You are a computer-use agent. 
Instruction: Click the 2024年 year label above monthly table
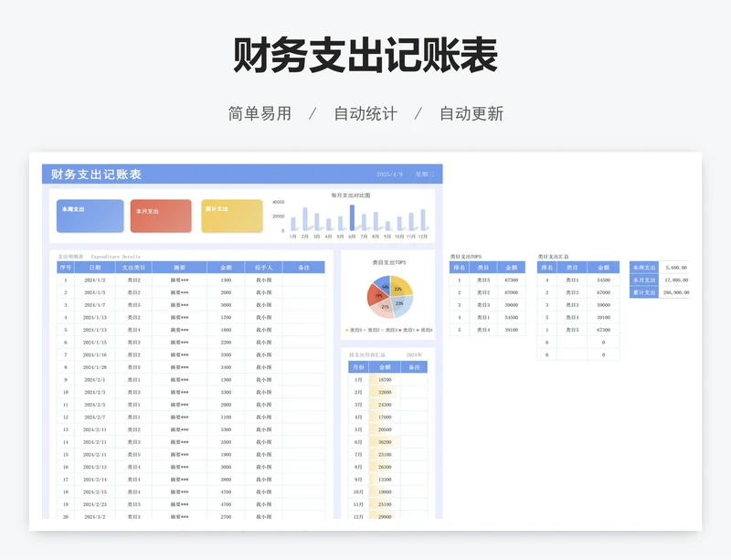(x=414, y=355)
